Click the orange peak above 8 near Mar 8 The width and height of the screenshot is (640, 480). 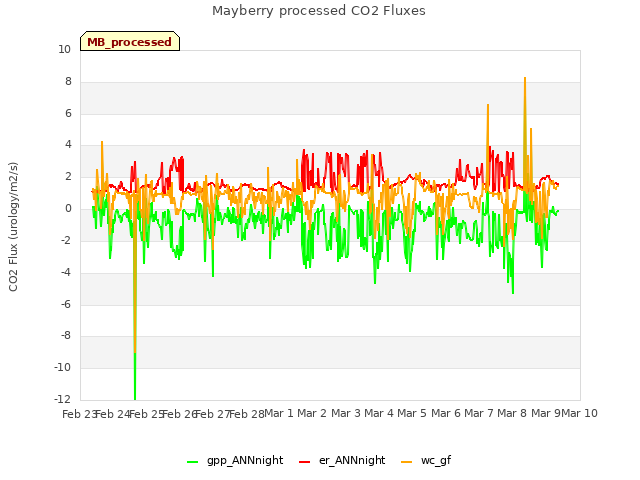(x=525, y=79)
